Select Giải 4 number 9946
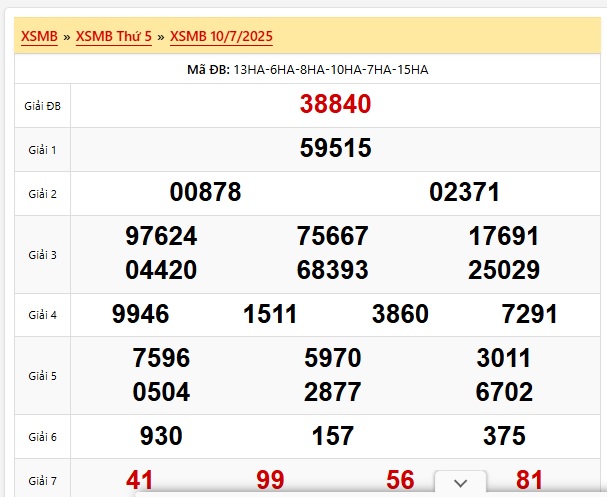607x497 pixels. [x=141, y=314]
